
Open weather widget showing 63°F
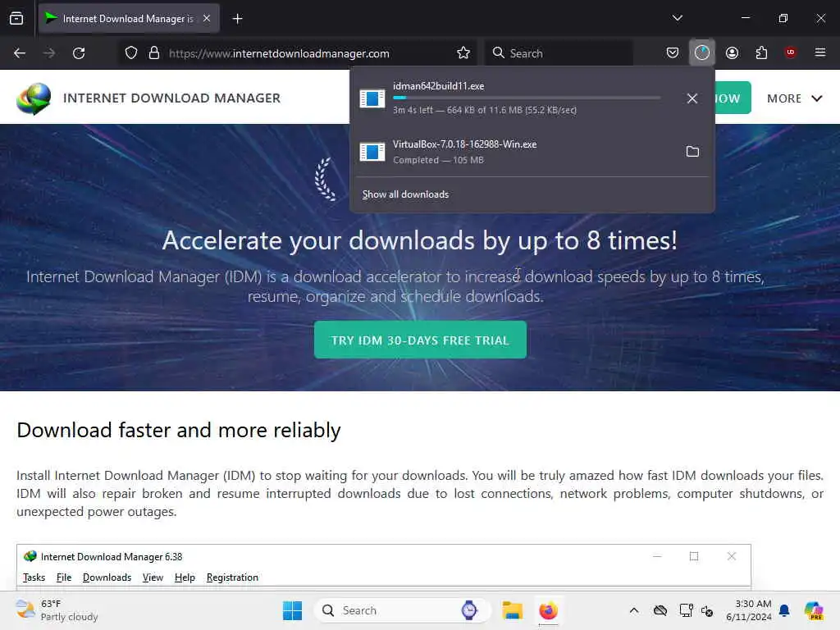(57, 610)
